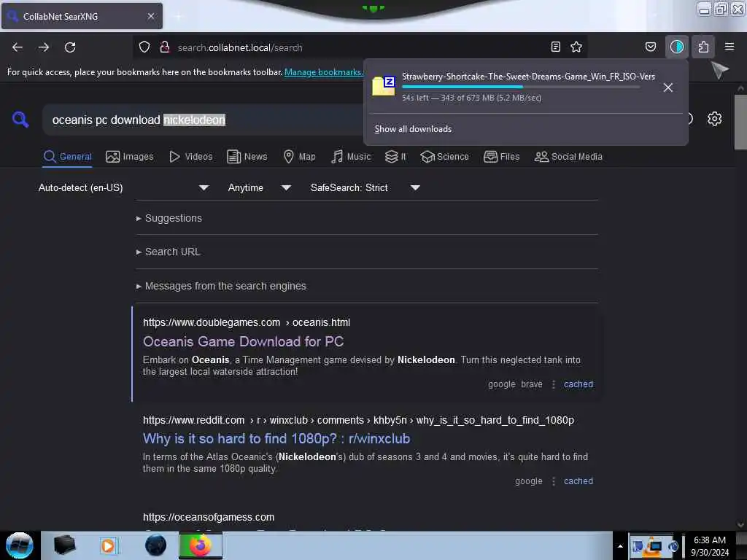Select the General search category tab
This screenshot has width=747, height=560.
point(67,157)
